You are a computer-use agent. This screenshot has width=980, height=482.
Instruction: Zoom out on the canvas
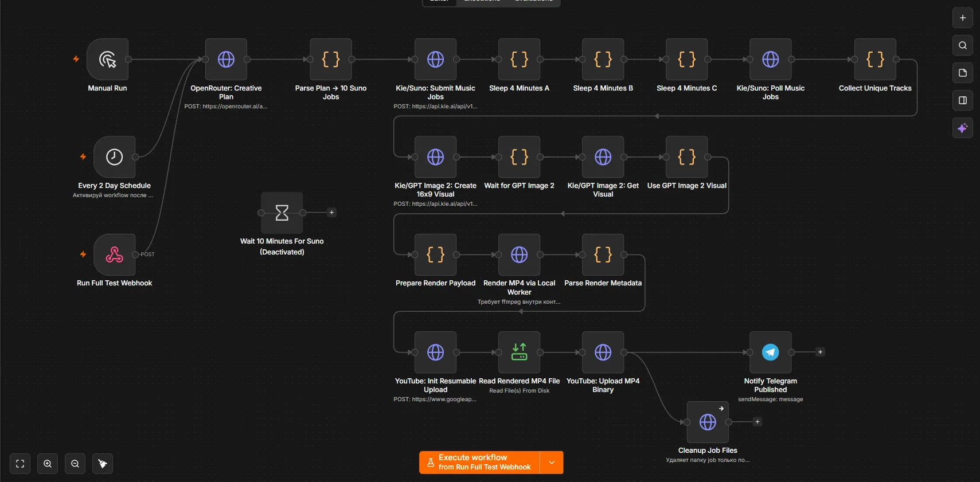pyautogui.click(x=75, y=464)
